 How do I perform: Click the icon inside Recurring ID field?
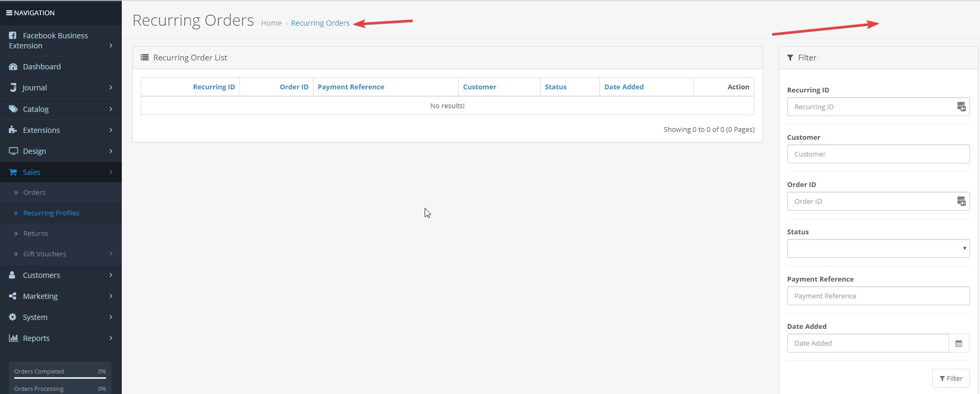(961, 107)
